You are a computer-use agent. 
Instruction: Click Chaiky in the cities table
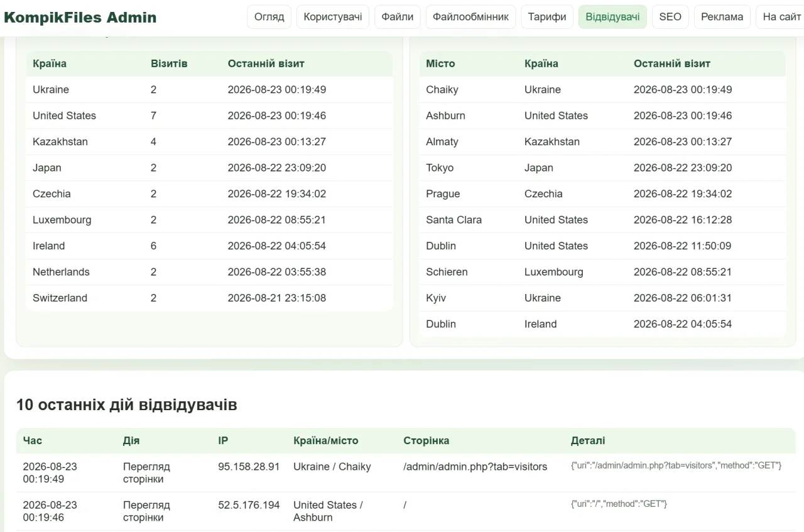[442, 90]
